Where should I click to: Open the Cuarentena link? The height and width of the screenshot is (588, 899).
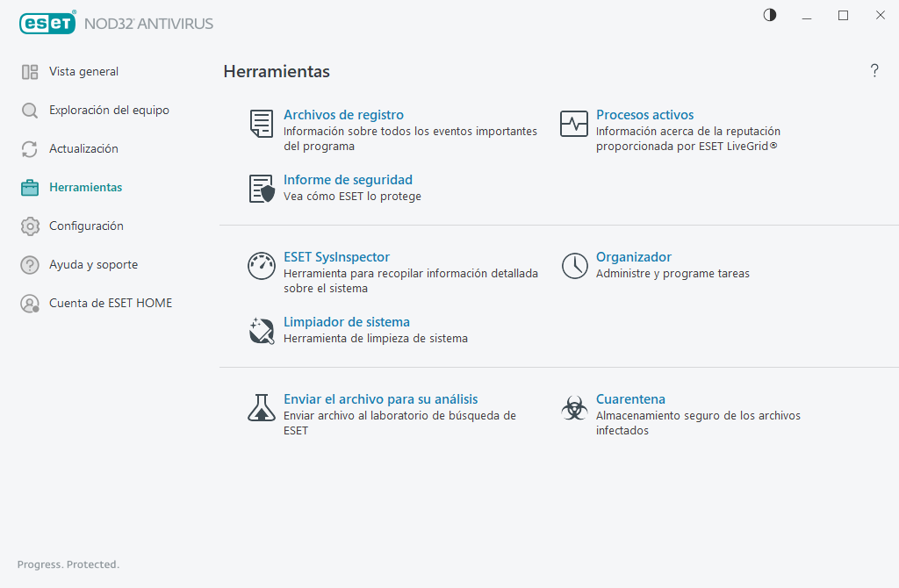click(630, 399)
